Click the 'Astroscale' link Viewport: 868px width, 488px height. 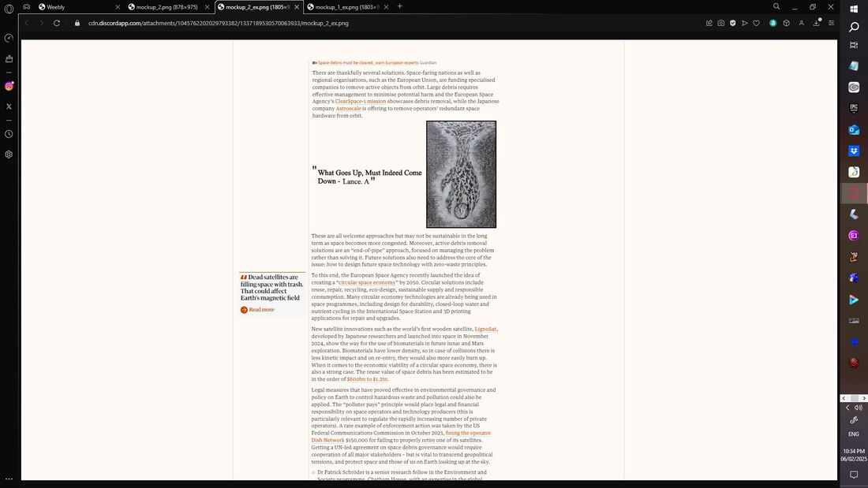coord(348,109)
